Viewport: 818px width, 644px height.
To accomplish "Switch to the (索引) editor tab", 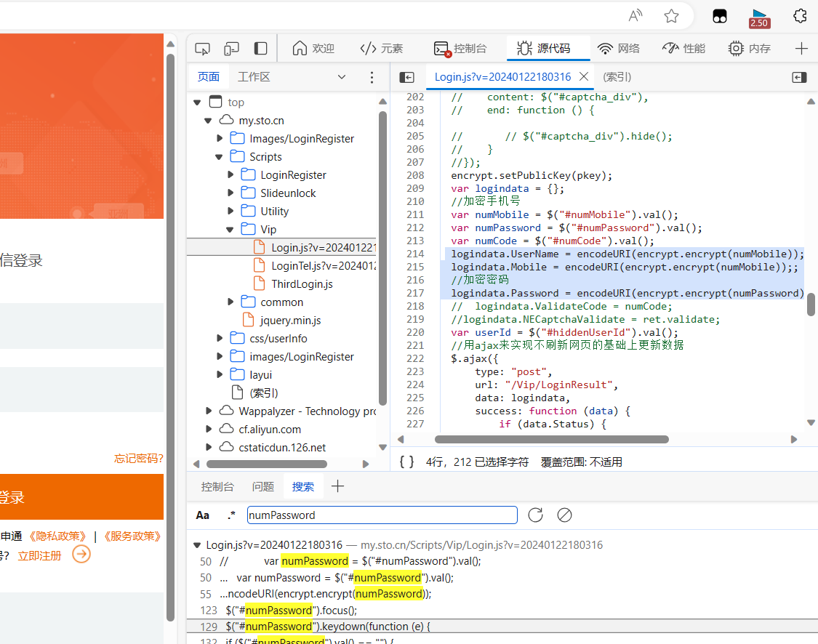I will (x=617, y=77).
